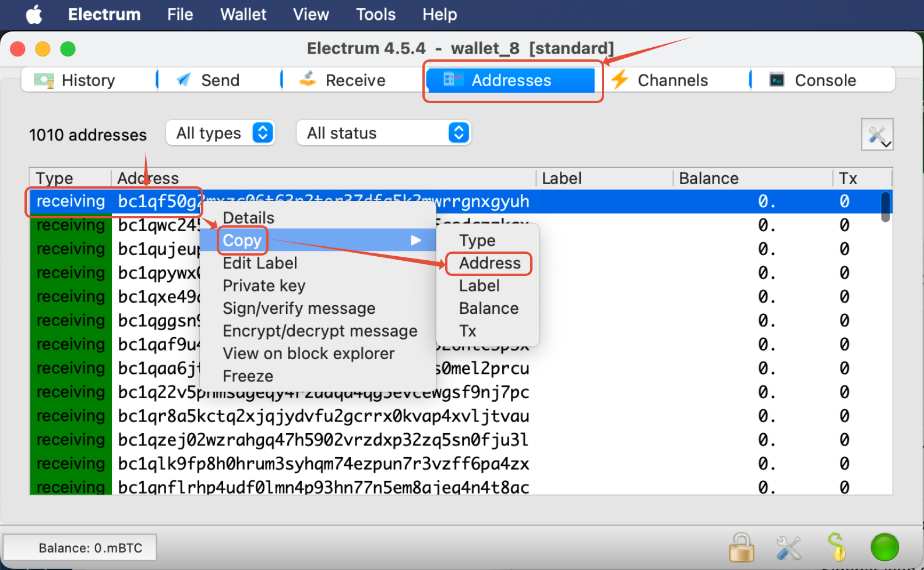The height and width of the screenshot is (570, 924).
Task: Expand the All types filter dropdown
Action: pos(220,133)
